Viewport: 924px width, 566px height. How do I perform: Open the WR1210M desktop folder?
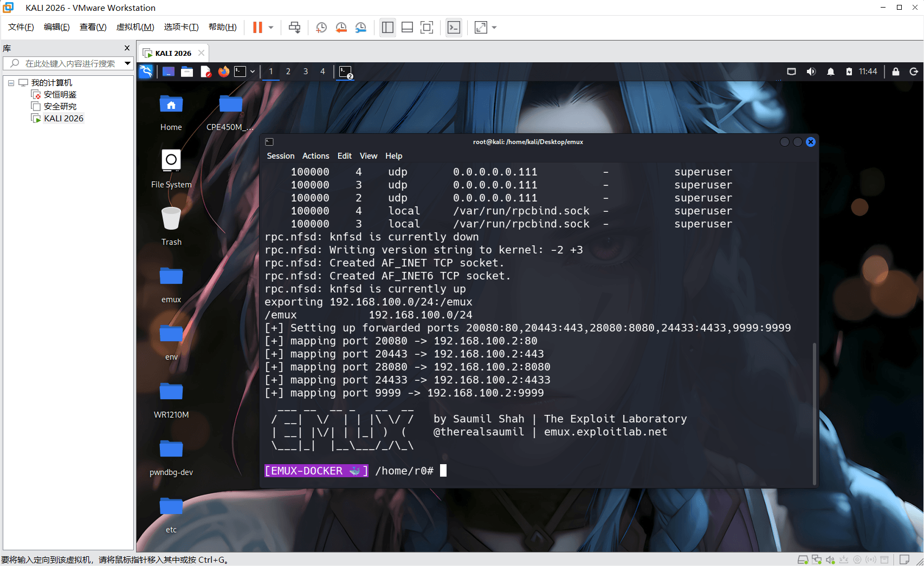click(171, 400)
